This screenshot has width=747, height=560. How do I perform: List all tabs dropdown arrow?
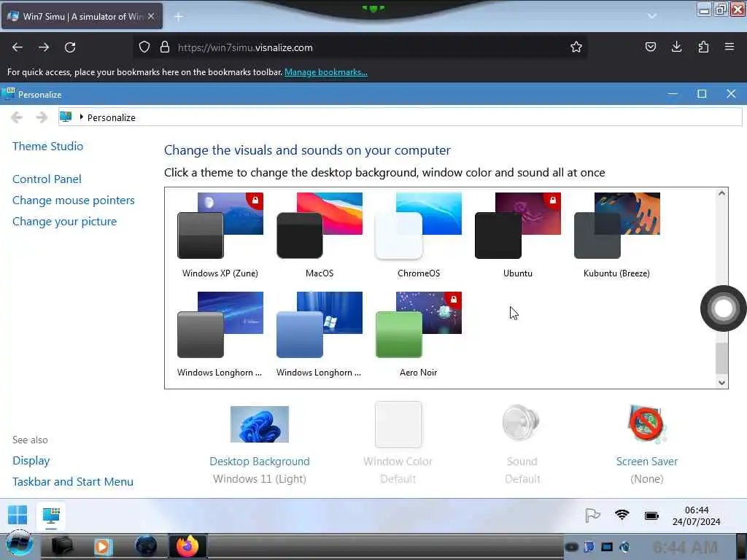click(x=652, y=16)
